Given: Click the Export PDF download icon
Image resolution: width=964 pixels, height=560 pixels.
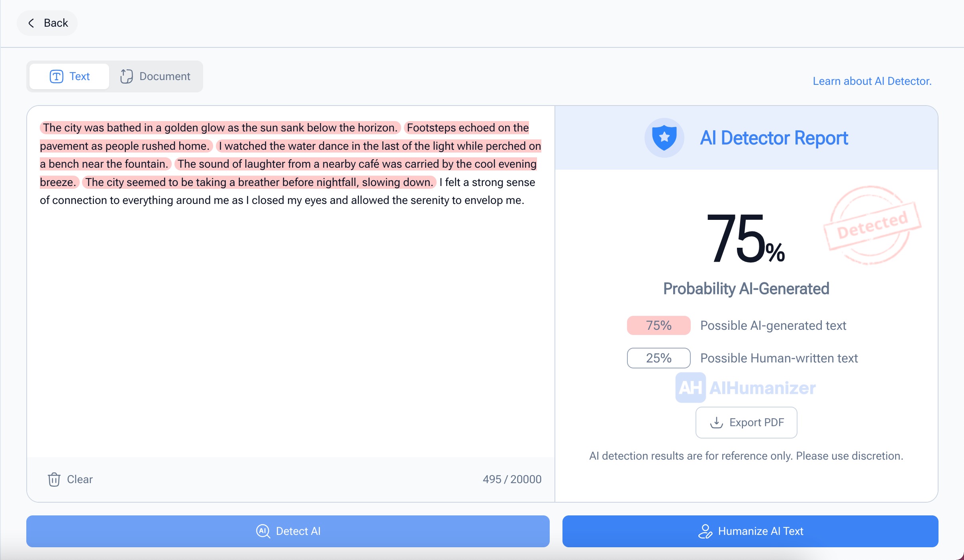Looking at the screenshot, I should (x=716, y=423).
